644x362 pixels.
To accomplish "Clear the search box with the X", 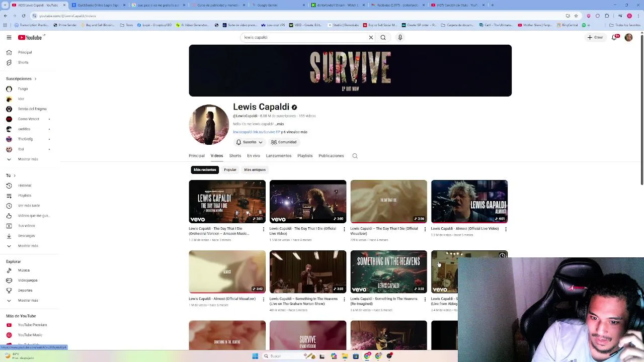I will tap(371, 37).
